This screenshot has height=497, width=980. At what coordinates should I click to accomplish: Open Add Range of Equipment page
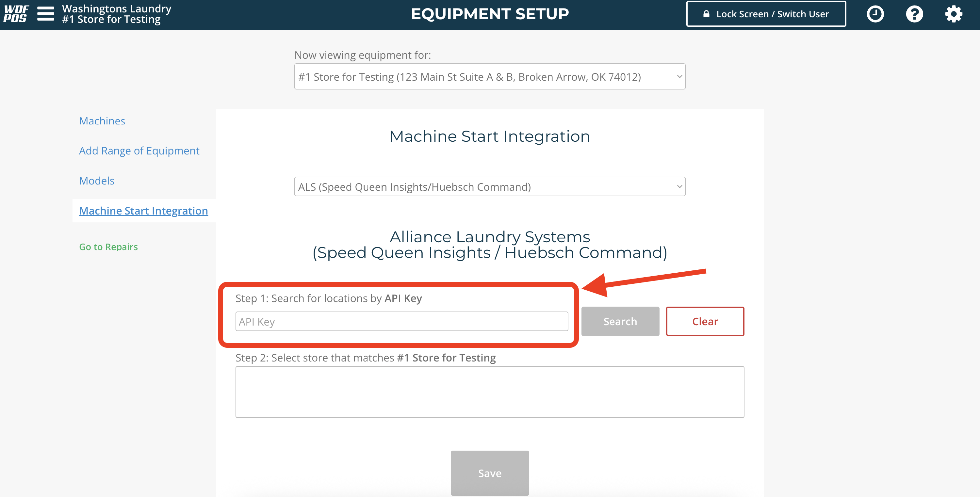point(139,151)
